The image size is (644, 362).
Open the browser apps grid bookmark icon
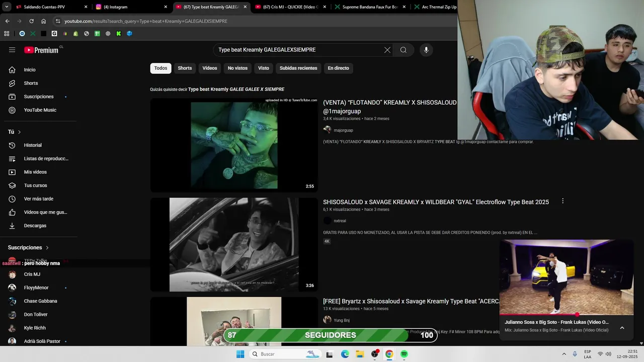point(7,34)
